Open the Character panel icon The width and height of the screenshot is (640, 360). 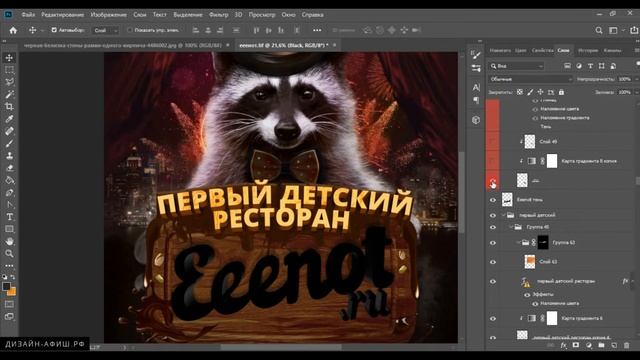click(x=476, y=87)
